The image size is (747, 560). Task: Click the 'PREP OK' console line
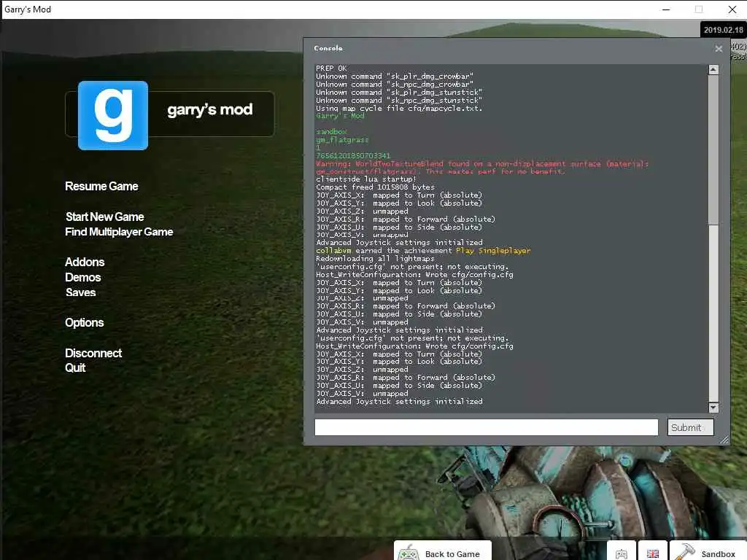click(x=331, y=68)
